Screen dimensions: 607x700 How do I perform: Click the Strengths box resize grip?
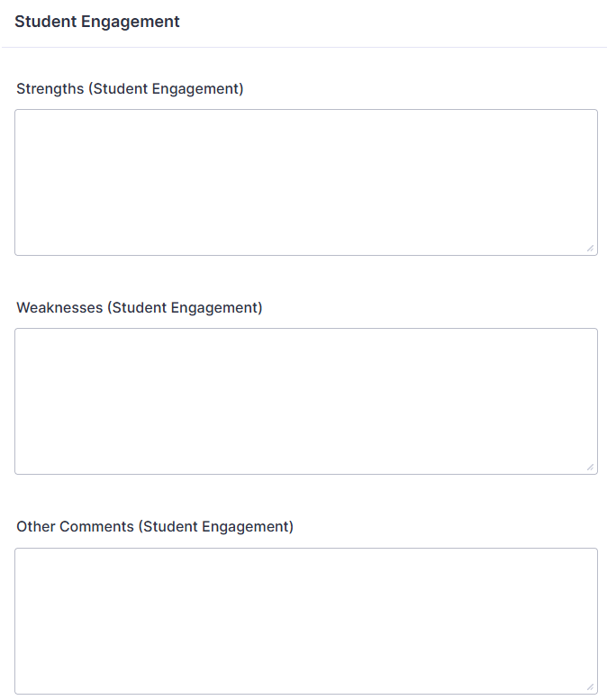point(590,249)
